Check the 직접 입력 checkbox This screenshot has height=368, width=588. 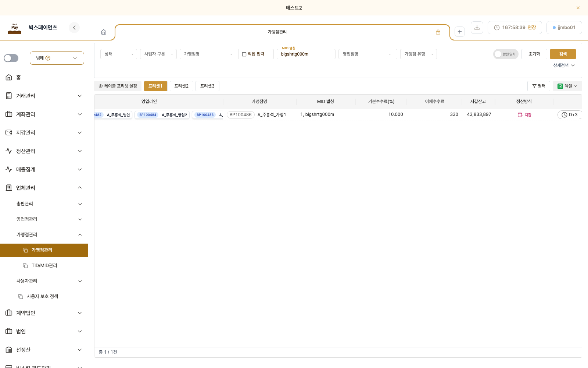[x=244, y=54]
